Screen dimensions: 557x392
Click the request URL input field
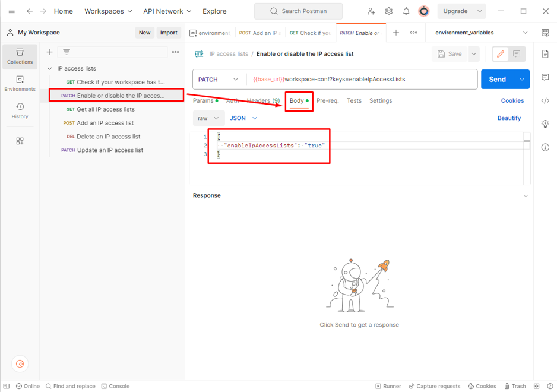(x=362, y=80)
